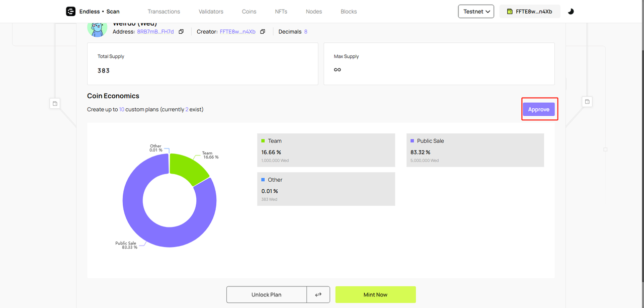Click the Unlock Plan button

(x=266, y=294)
